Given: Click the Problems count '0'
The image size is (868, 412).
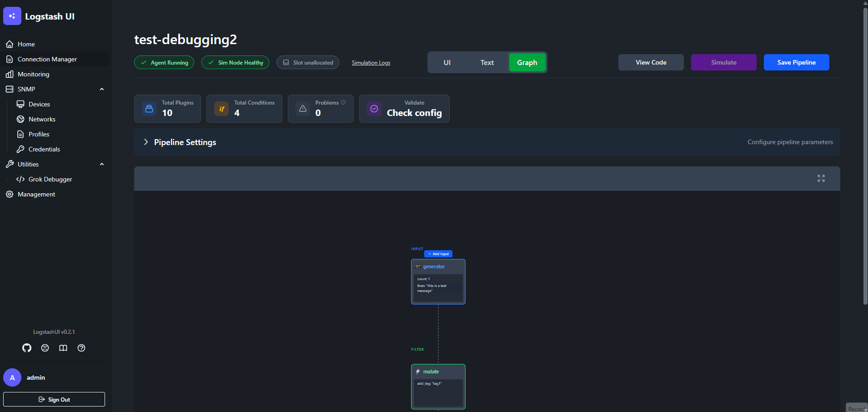Looking at the screenshot, I should 318,113.
